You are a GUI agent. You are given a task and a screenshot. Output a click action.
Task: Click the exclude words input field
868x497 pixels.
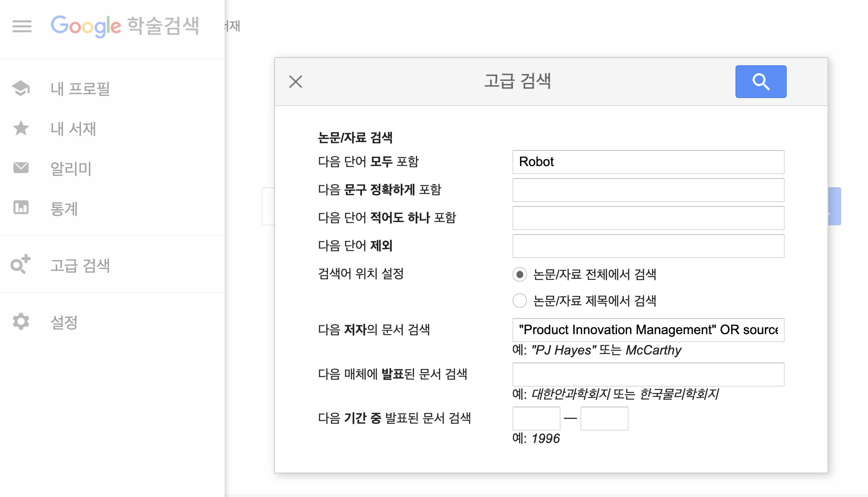coord(648,246)
